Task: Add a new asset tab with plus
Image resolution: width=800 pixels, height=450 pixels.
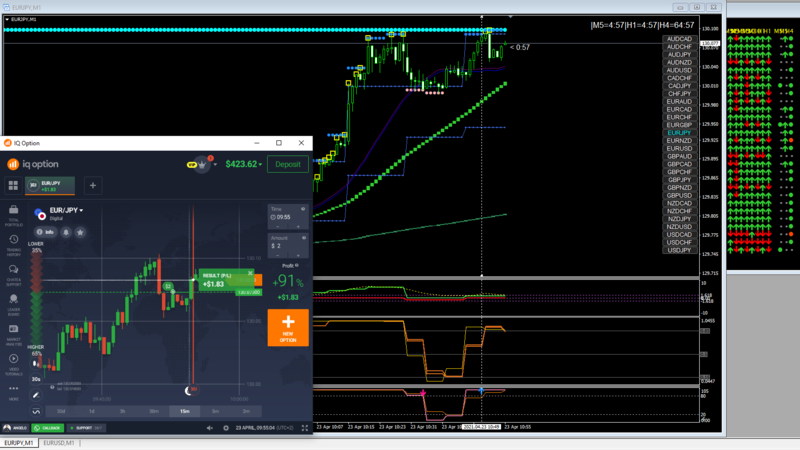Action: [93, 186]
